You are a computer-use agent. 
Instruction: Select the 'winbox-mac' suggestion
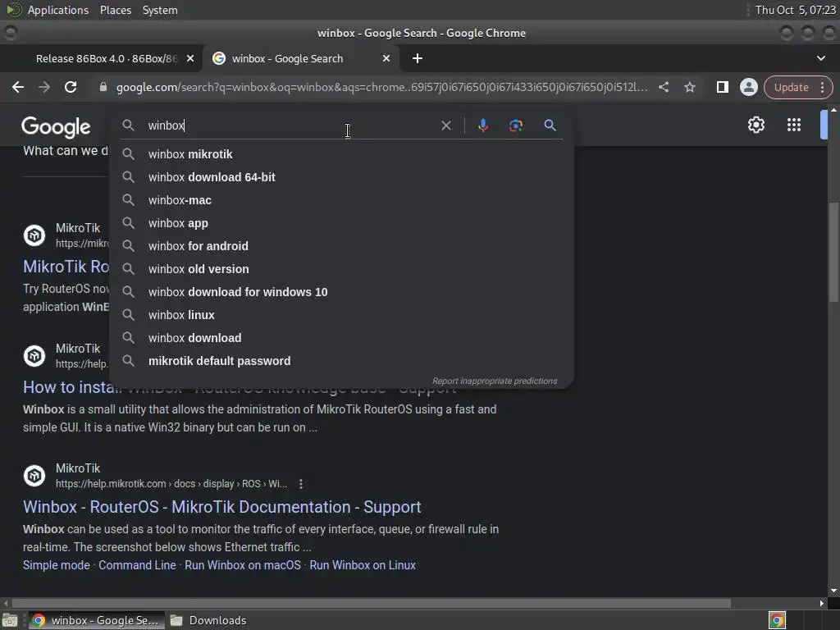click(x=341, y=200)
